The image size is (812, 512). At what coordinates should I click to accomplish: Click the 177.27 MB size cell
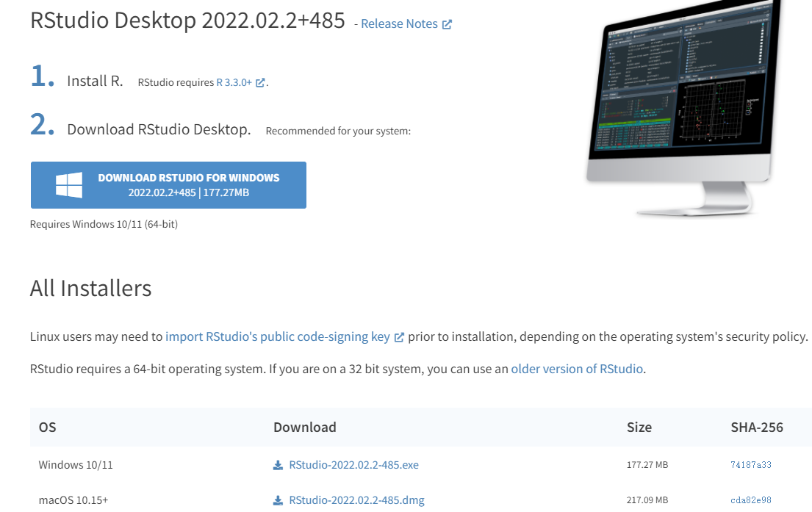(x=647, y=465)
